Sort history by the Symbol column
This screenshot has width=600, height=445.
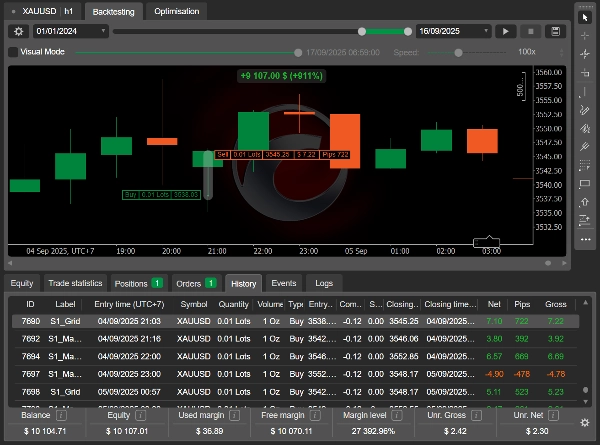[x=194, y=305]
